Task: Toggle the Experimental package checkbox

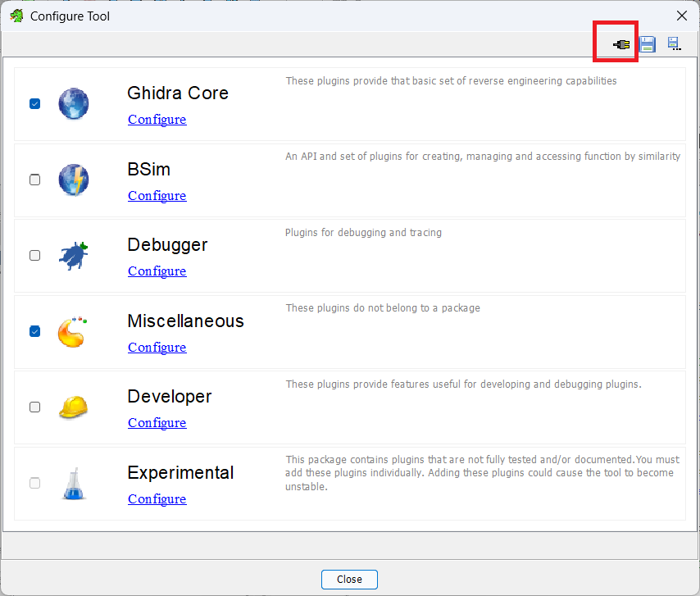Action: click(x=34, y=483)
